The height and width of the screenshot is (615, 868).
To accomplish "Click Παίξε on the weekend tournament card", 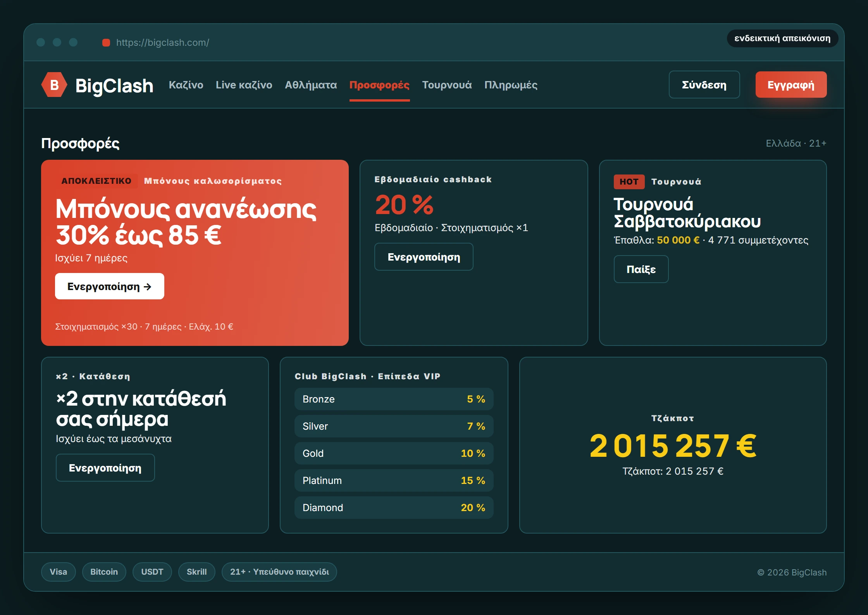I will 641,269.
